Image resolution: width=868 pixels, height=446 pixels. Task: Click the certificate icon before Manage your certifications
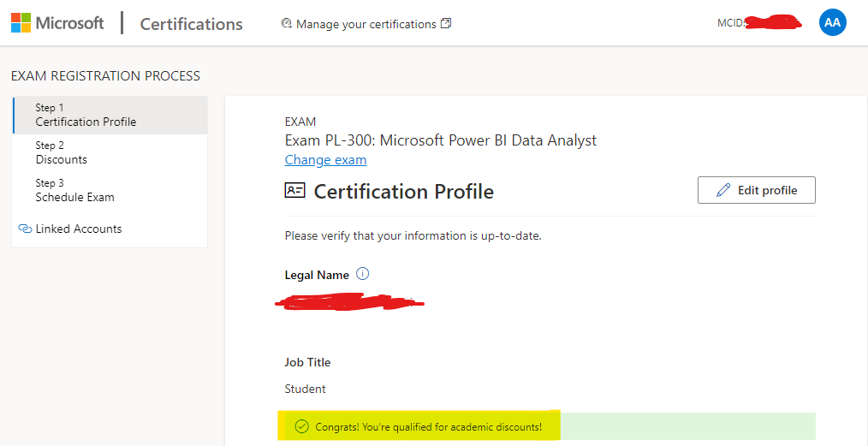286,24
